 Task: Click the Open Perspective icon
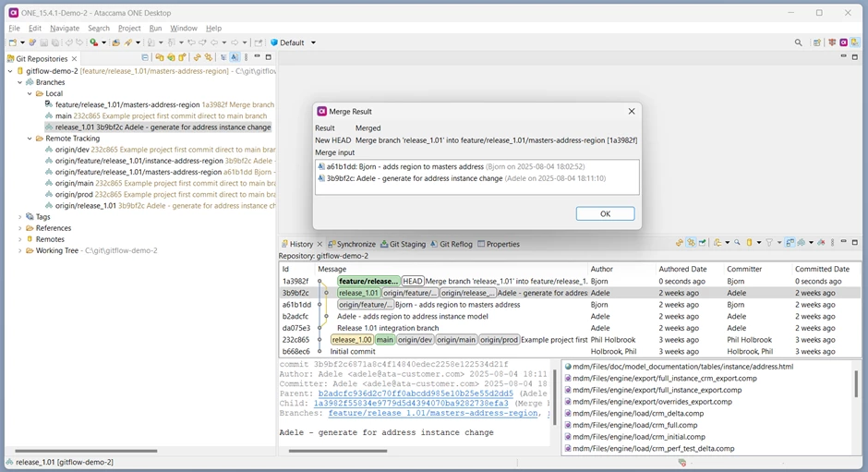817,42
